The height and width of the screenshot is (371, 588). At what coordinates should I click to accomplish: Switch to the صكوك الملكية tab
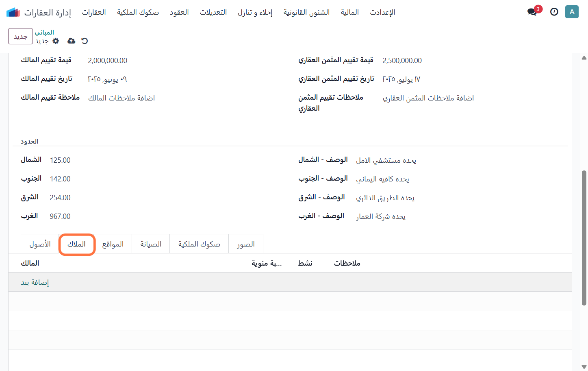pyautogui.click(x=199, y=244)
